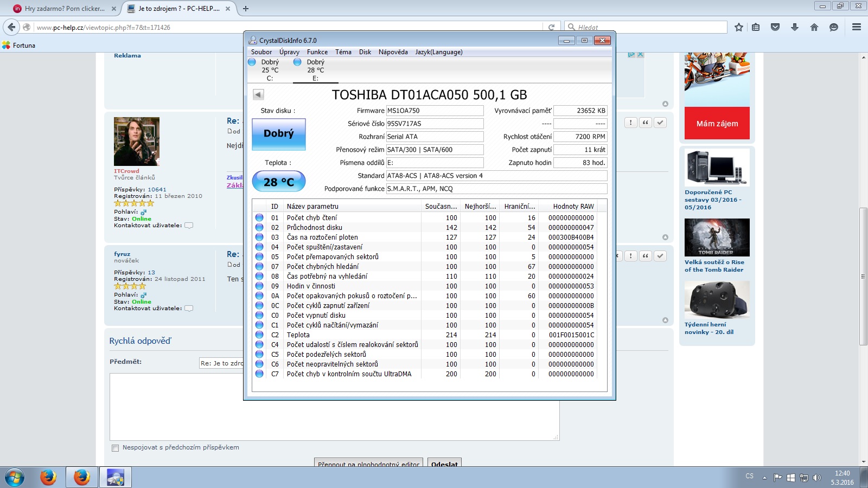The image size is (868, 488).
Task: Click the blue Dobrý health status button
Action: tap(279, 134)
